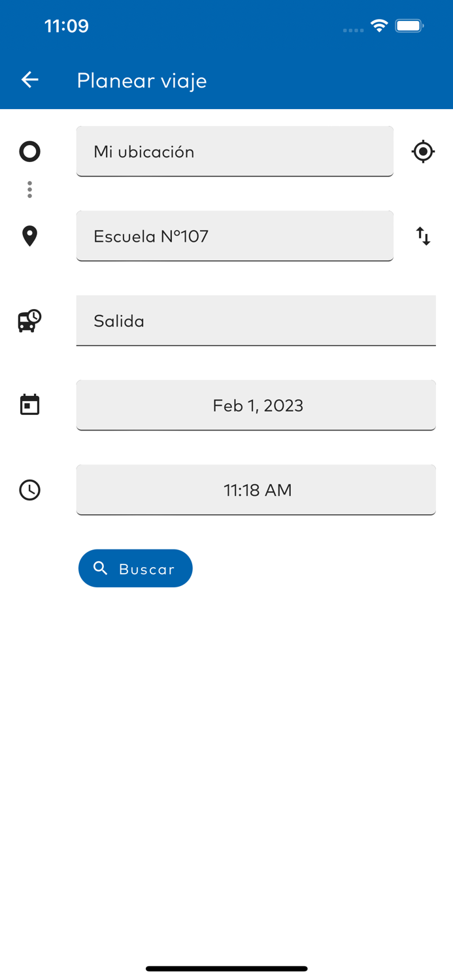
Task: Open the Feb 1, 2023 date picker
Action: click(256, 405)
